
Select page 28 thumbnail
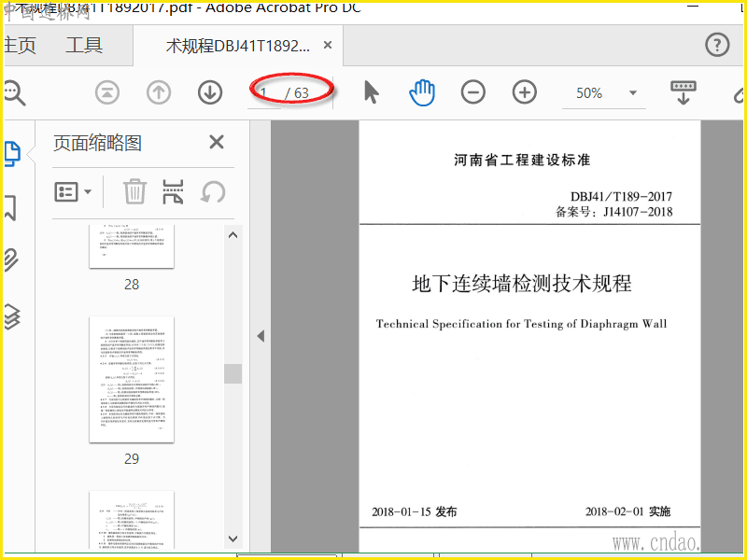132,245
